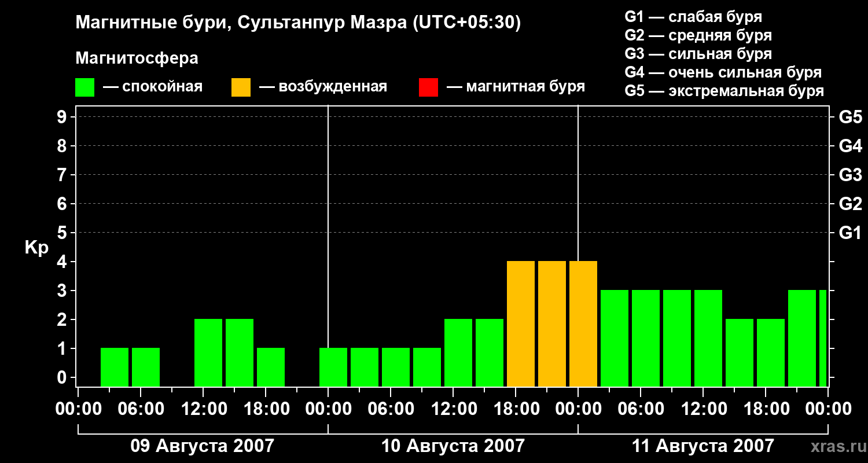
Task: Click the 12:00 time label above '10 Августа 2007'
Action: (453, 409)
